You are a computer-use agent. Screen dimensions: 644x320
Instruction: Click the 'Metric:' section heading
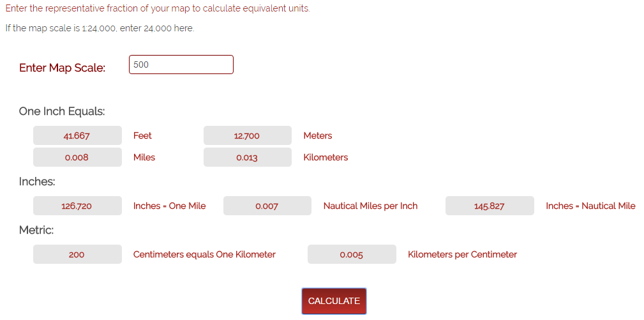pyautogui.click(x=36, y=230)
